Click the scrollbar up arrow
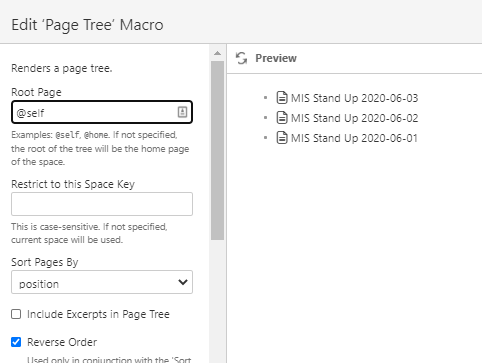The image size is (482, 363). (x=218, y=53)
